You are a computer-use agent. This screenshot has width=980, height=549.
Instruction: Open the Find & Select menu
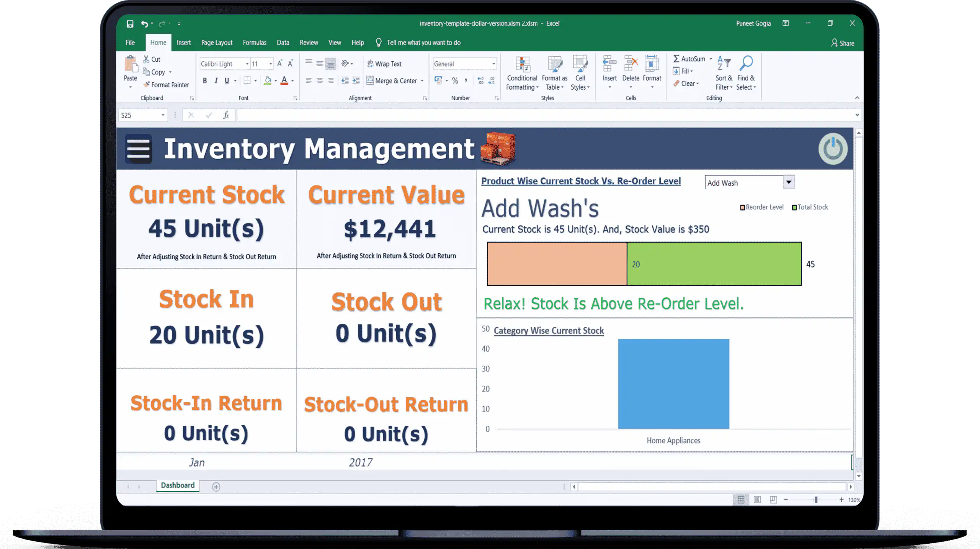[746, 73]
